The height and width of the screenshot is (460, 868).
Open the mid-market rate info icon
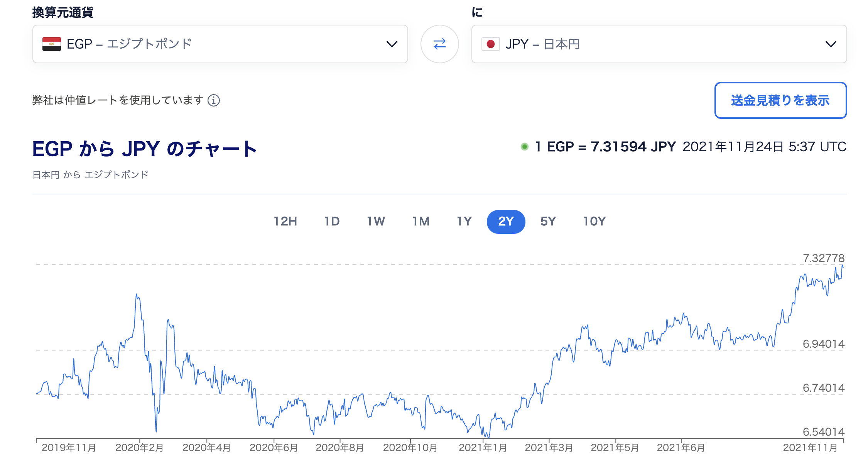coord(214,100)
